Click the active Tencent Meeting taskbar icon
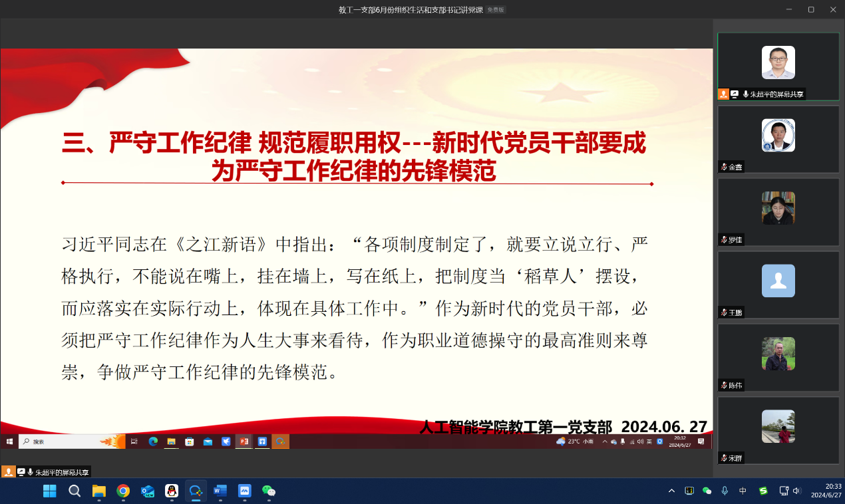The width and height of the screenshot is (845, 504). 196,491
